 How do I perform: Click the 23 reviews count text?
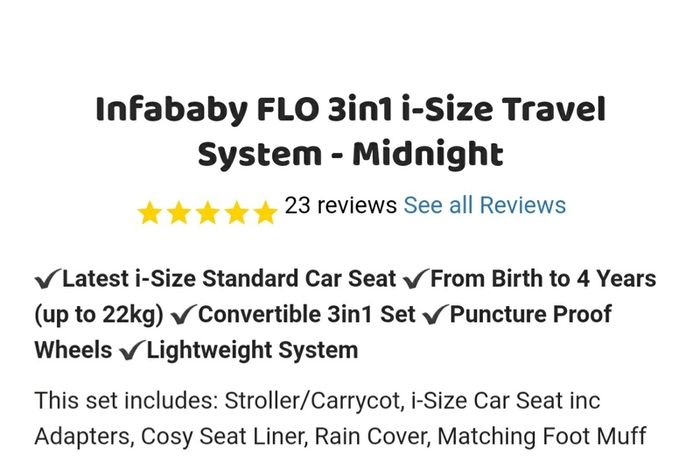point(341,205)
